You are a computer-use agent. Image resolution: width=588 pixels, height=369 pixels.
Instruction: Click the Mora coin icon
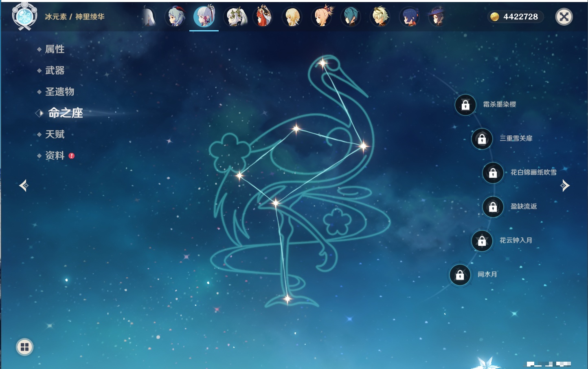pyautogui.click(x=494, y=17)
